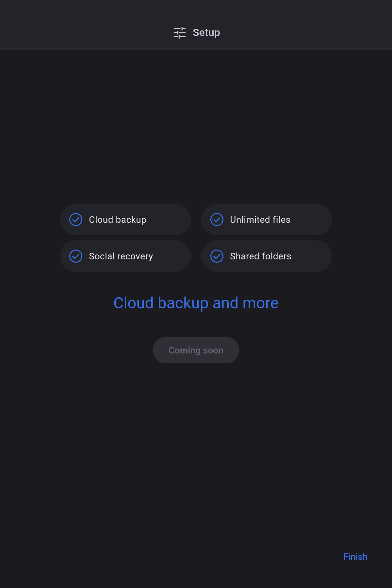The height and width of the screenshot is (588, 392).
Task: Click the Social recovery label text
Action: click(x=121, y=256)
